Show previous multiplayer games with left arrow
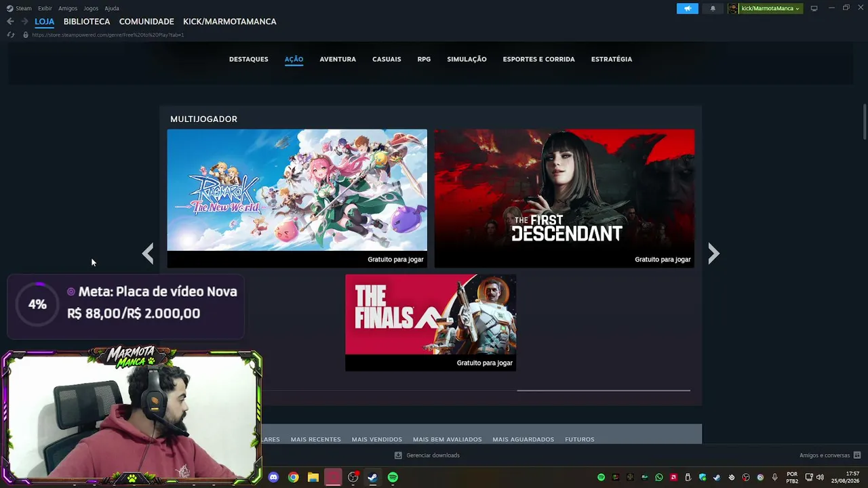The image size is (868, 488). click(148, 253)
